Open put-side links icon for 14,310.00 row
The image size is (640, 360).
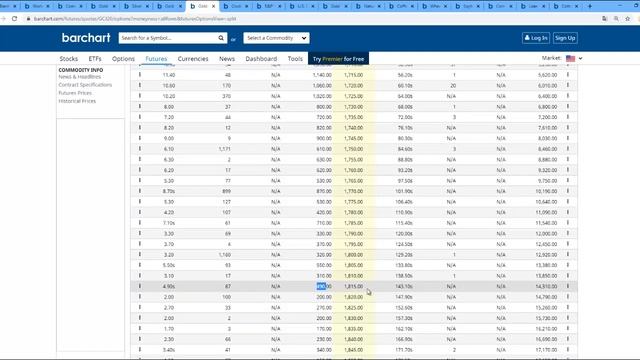point(568,286)
